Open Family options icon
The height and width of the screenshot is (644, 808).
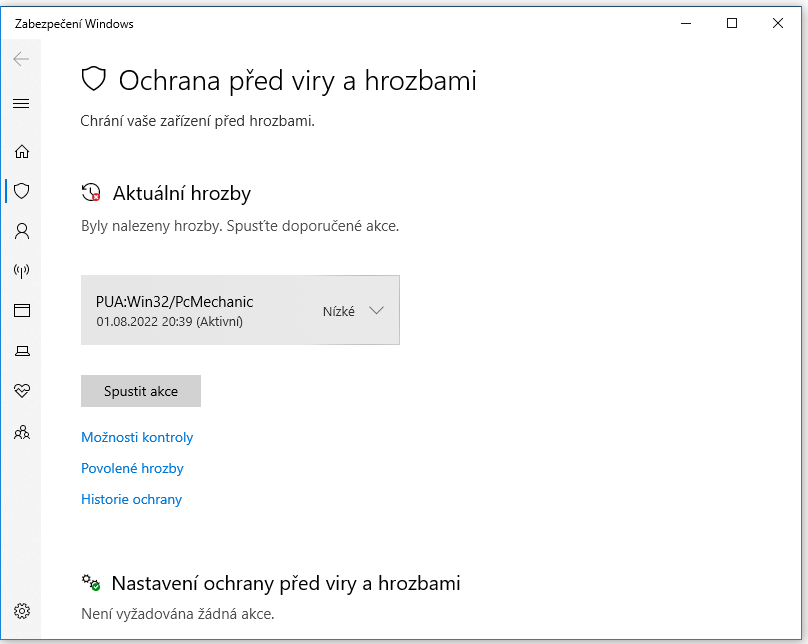[21, 432]
